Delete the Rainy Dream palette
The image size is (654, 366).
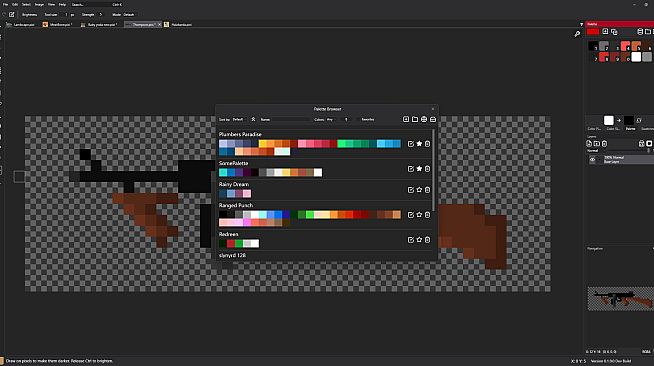427,190
